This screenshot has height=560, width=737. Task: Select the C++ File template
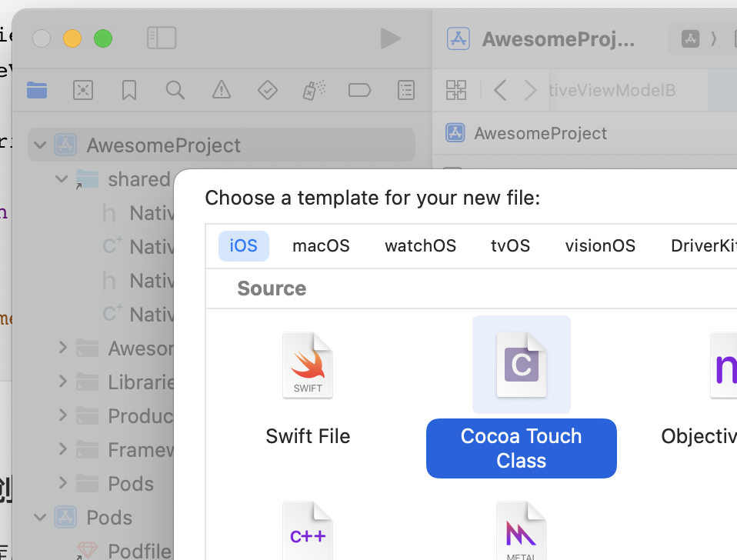tap(308, 531)
